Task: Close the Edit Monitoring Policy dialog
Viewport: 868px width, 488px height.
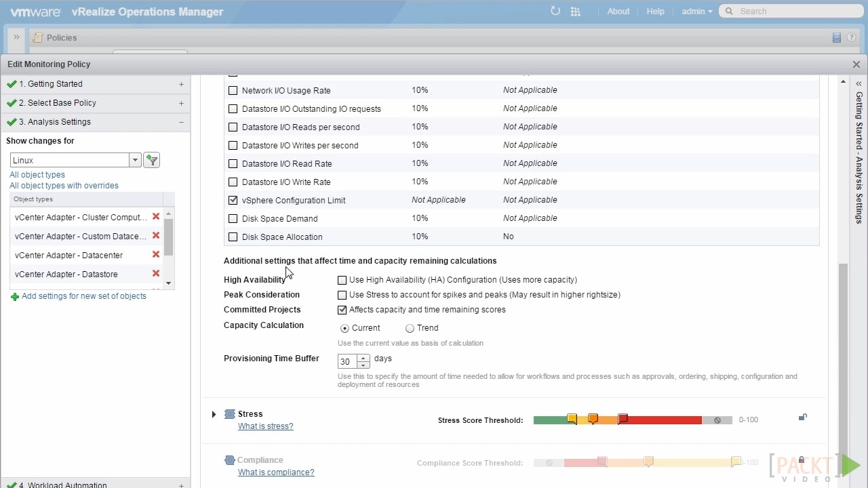Action: click(856, 64)
